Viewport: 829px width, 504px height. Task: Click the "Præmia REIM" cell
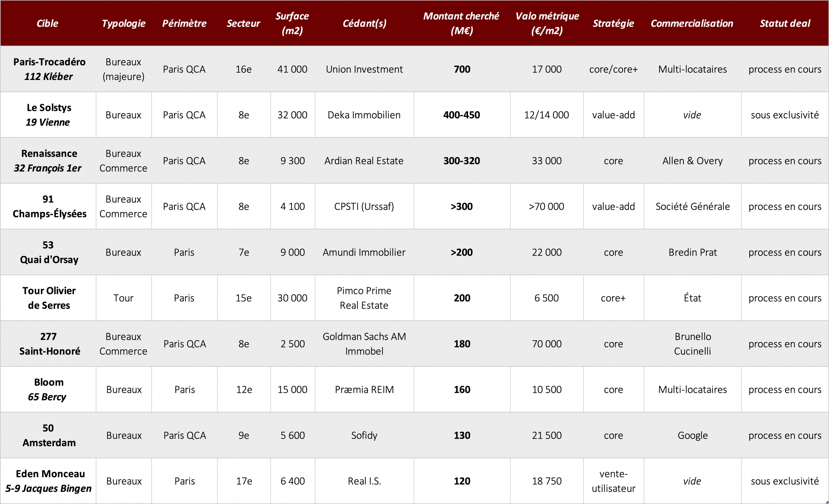(364, 389)
